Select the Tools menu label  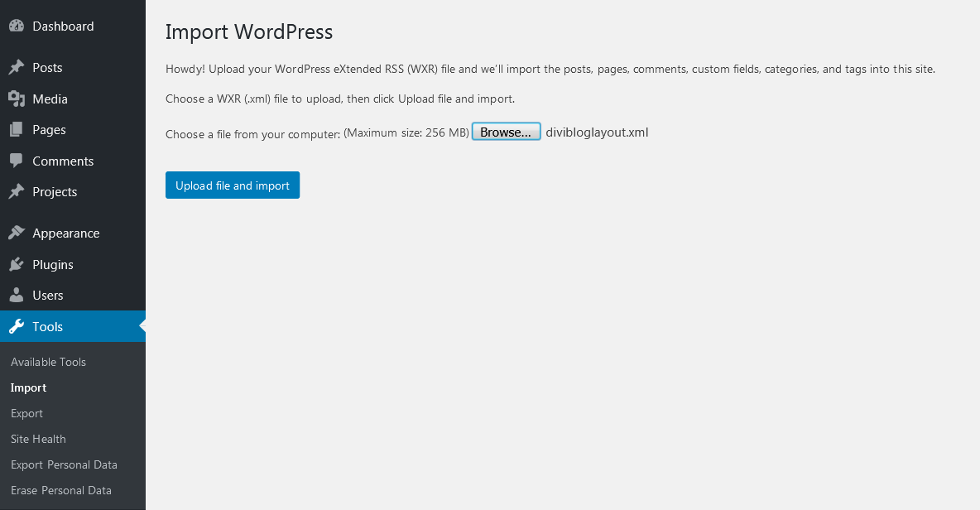coord(47,326)
